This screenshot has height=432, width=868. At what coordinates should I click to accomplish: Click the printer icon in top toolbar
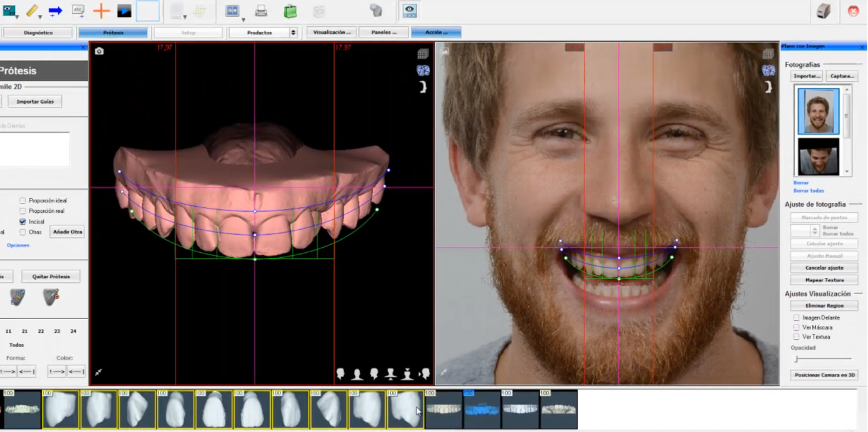point(261,11)
